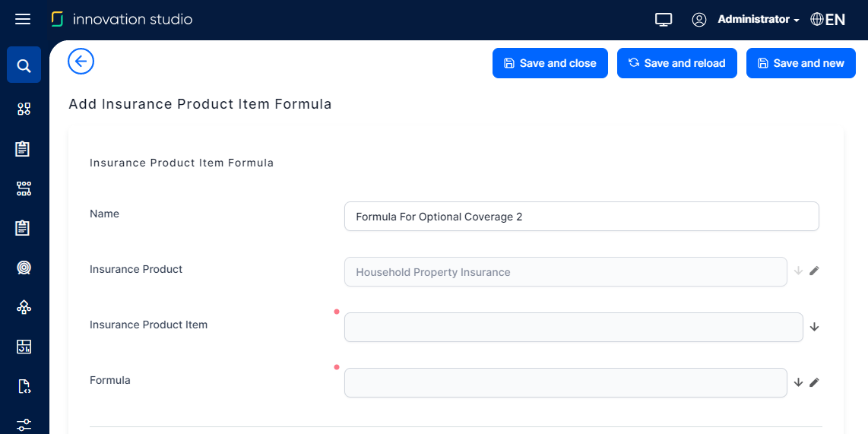Image resolution: width=868 pixels, height=434 pixels.
Task: Open the Administrator user dropdown
Action: [758, 20]
